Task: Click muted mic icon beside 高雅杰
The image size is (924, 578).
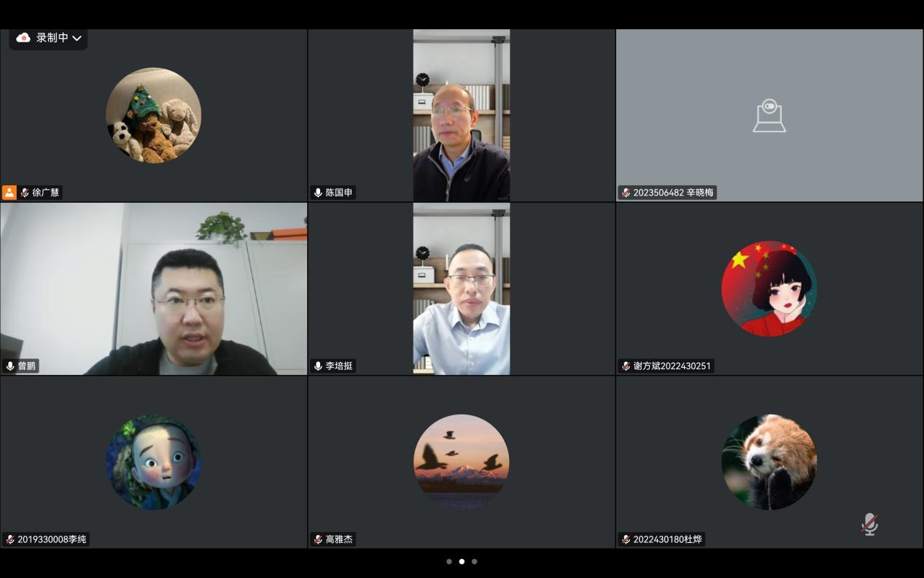Action: point(318,540)
